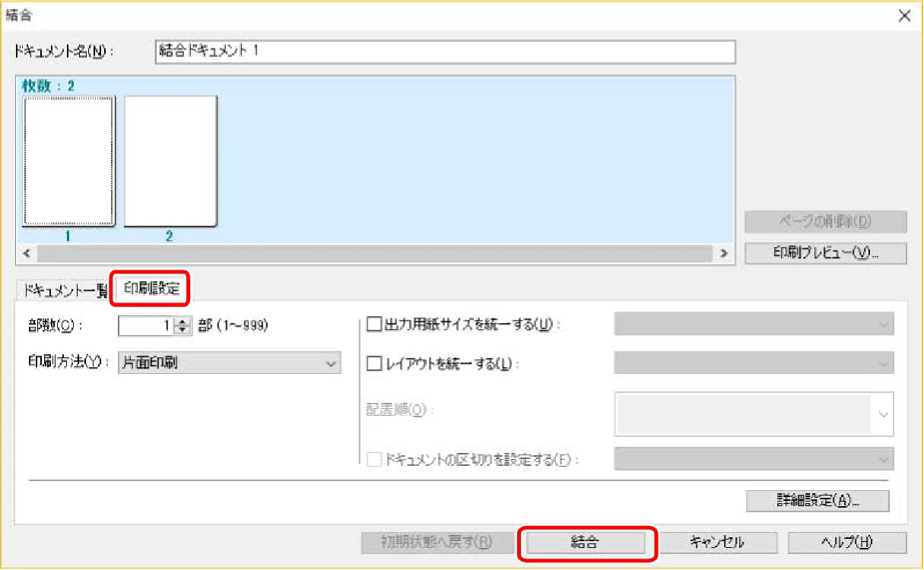924x570 pixels.
Task: Click the thumbnail scrollbar right arrow
Action: (x=724, y=252)
